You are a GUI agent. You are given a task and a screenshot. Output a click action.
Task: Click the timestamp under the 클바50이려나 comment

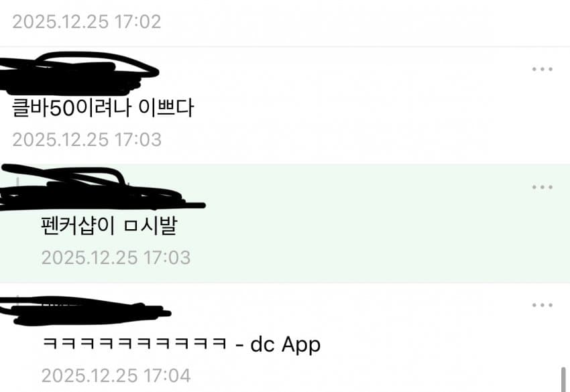(x=87, y=140)
